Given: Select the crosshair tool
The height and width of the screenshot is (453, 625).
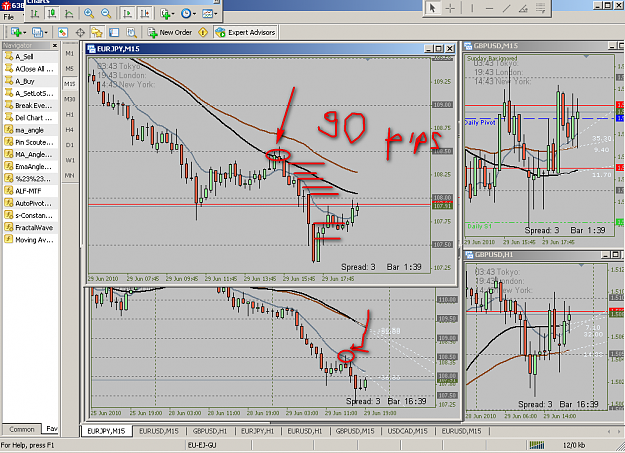Looking at the screenshot, I should pos(450,8).
